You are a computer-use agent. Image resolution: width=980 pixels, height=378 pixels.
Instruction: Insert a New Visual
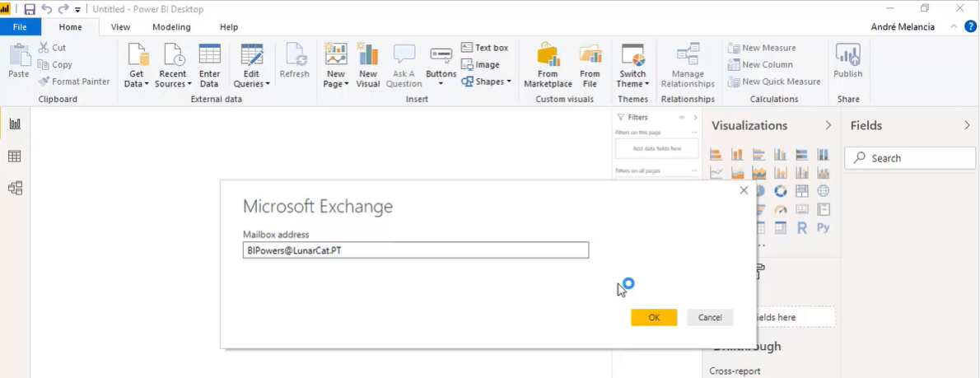368,66
